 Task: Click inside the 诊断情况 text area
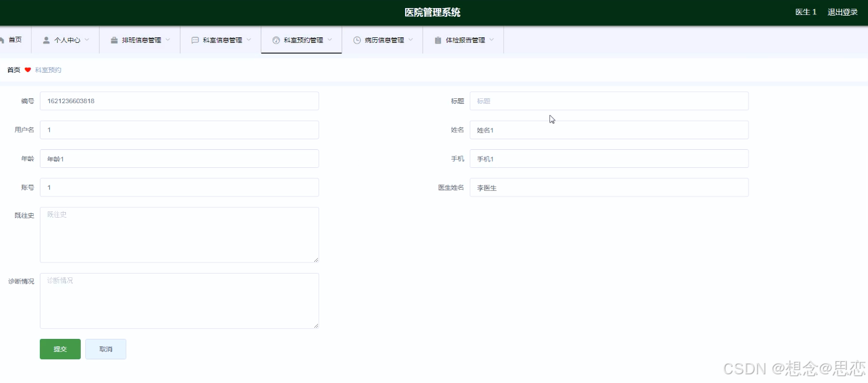179,301
